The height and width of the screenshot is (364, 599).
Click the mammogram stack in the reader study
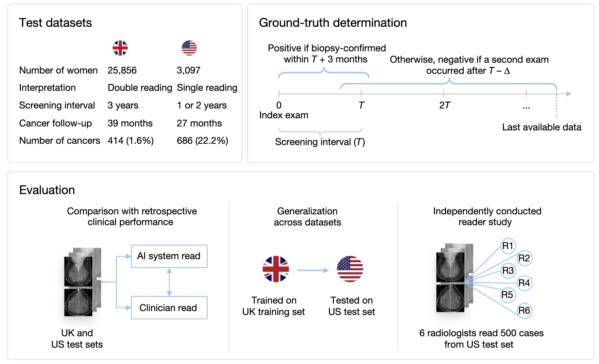click(453, 278)
